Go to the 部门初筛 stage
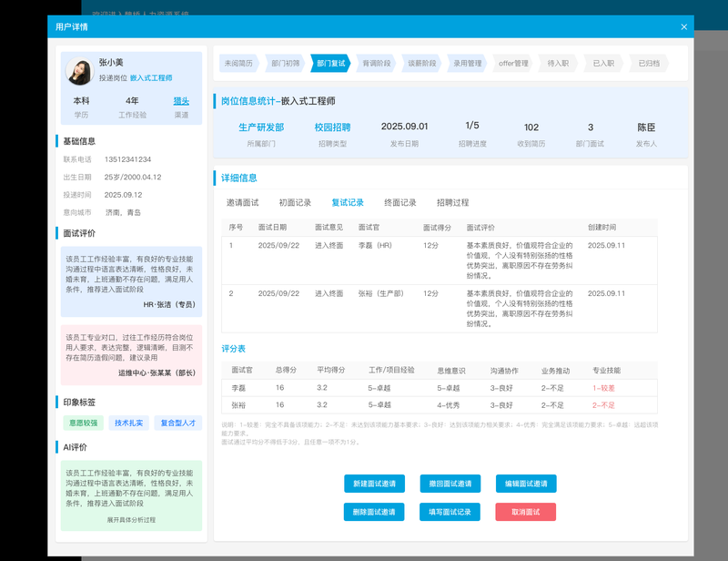Viewport: 728px width, 561px height. pyautogui.click(x=285, y=64)
